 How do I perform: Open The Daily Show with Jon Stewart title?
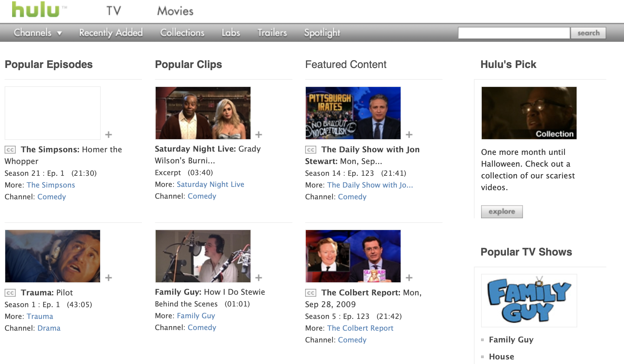click(362, 155)
